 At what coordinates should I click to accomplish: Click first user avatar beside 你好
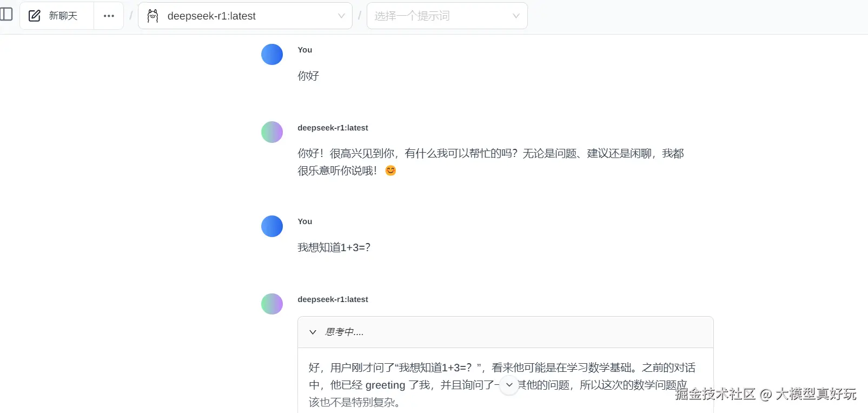pyautogui.click(x=272, y=55)
